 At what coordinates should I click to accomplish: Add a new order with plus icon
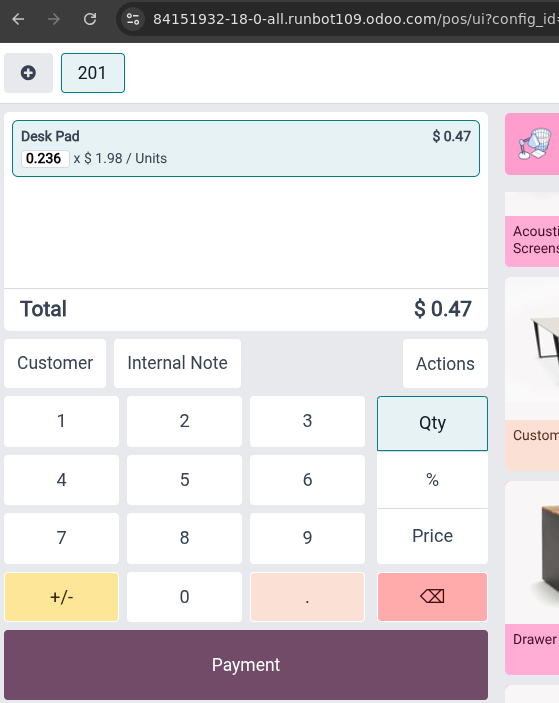tap(28, 73)
